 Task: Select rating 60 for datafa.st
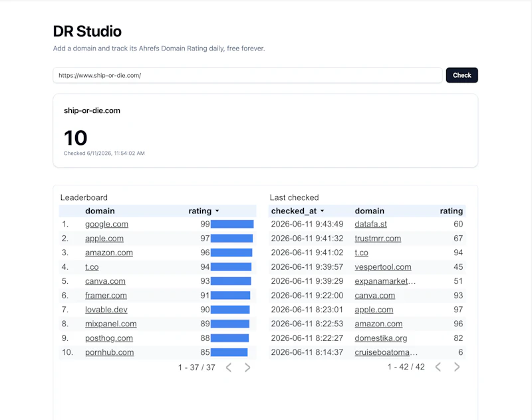click(458, 224)
